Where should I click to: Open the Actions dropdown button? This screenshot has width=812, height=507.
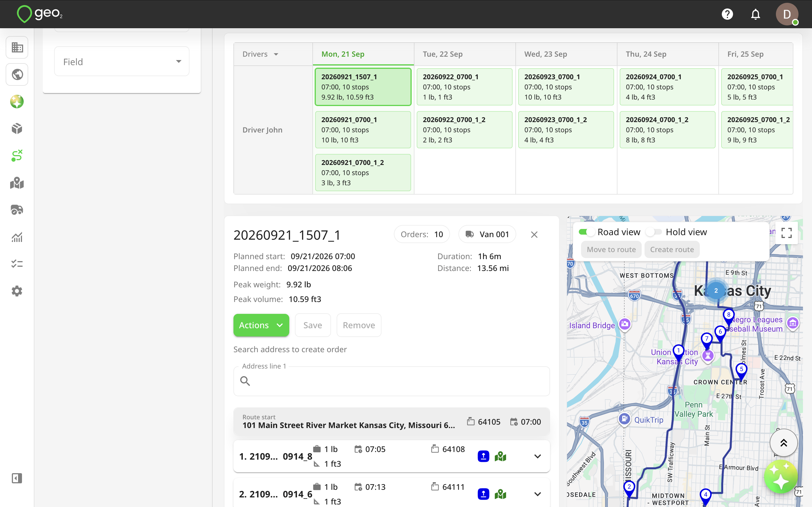261,325
